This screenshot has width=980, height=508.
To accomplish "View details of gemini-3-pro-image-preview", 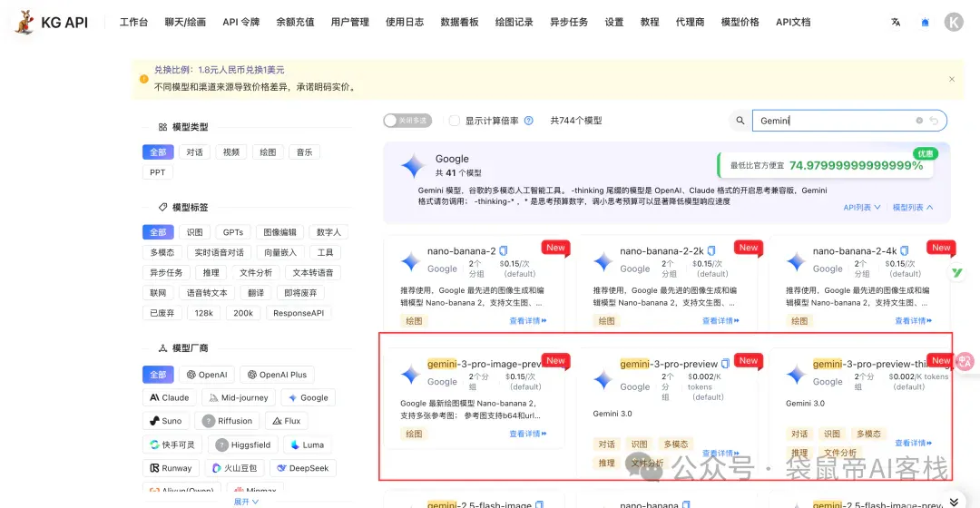I will (527, 434).
